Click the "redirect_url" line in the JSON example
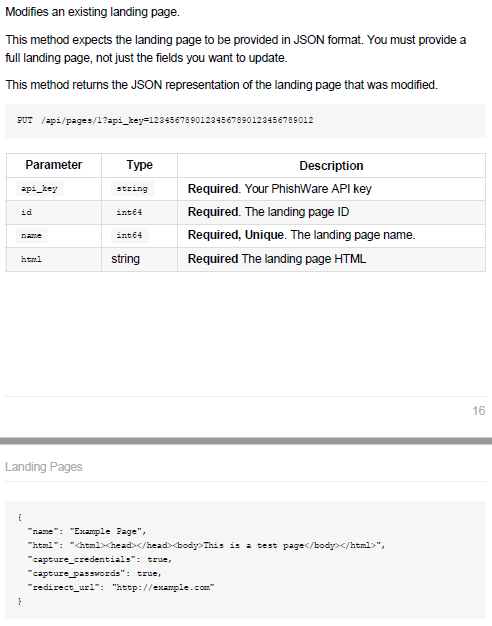 (x=121, y=587)
